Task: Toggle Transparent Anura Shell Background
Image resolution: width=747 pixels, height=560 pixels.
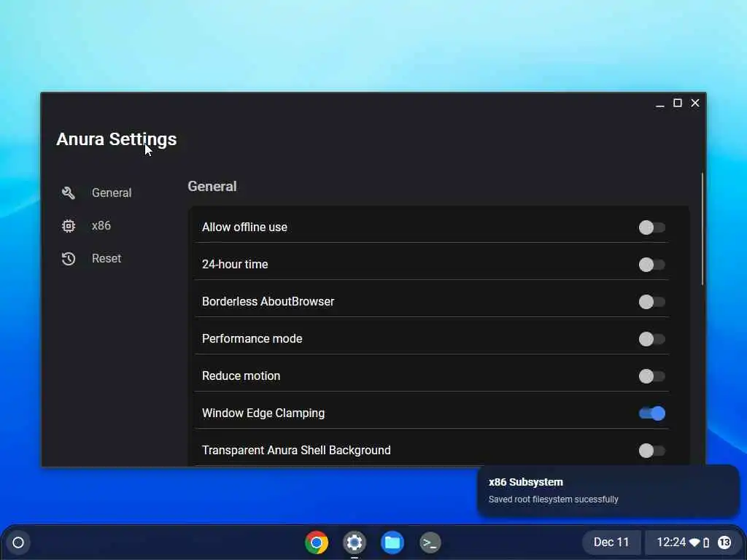Action: pyautogui.click(x=651, y=451)
